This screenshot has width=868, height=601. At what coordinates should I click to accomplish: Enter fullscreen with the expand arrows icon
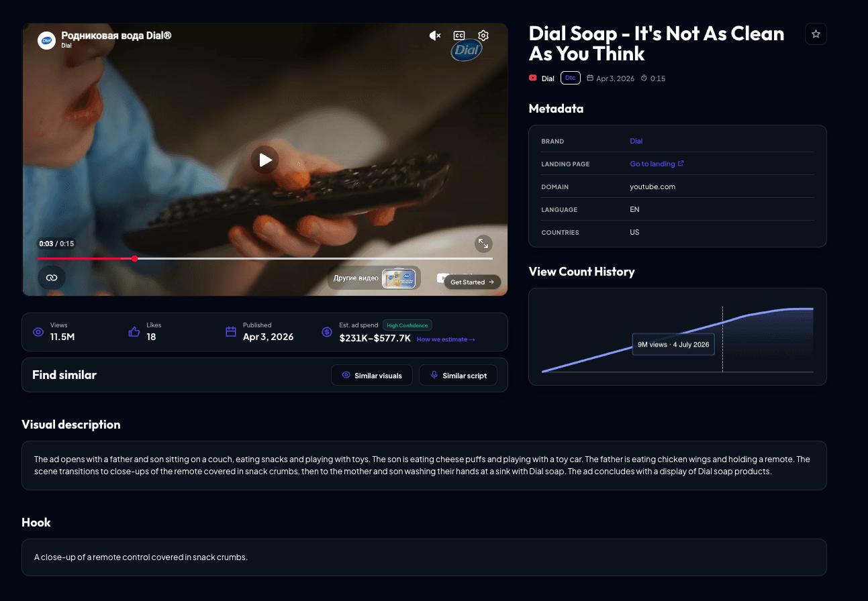click(483, 243)
